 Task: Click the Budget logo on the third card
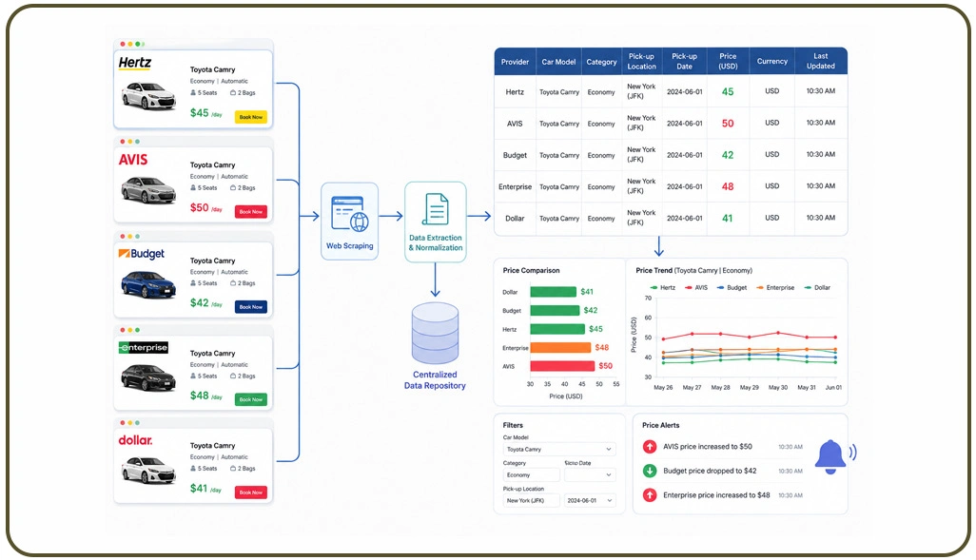click(142, 254)
